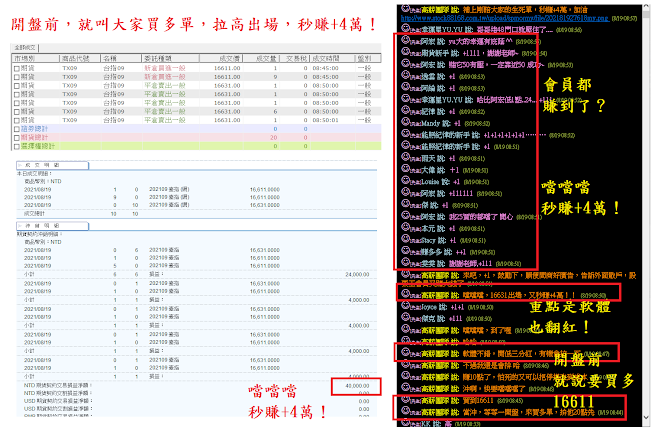Check the 16611.00 row with volume 9
This screenshot has width=658, height=434.
[x=17, y=77]
